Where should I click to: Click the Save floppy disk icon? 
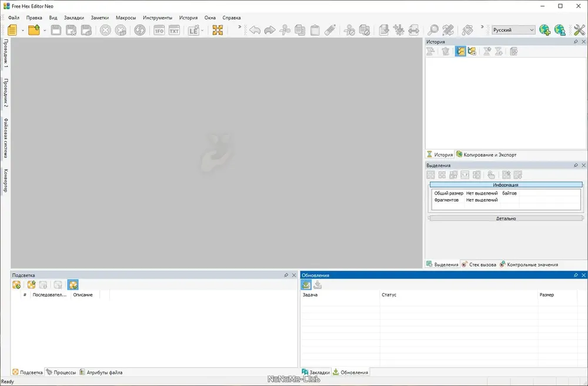(x=56, y=30)
